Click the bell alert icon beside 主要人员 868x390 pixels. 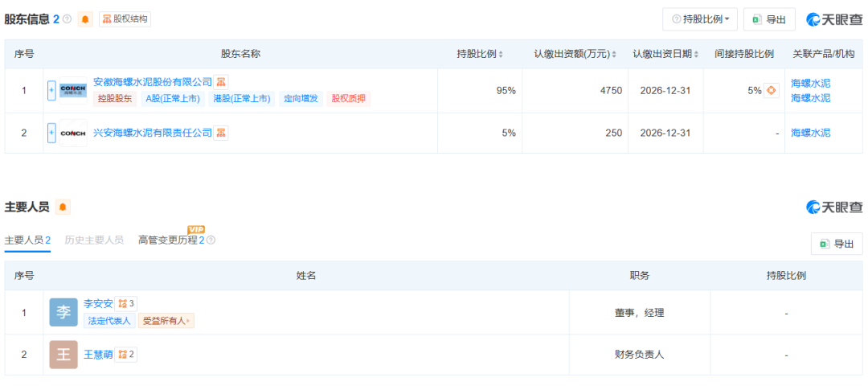click(x=63, y=207)
